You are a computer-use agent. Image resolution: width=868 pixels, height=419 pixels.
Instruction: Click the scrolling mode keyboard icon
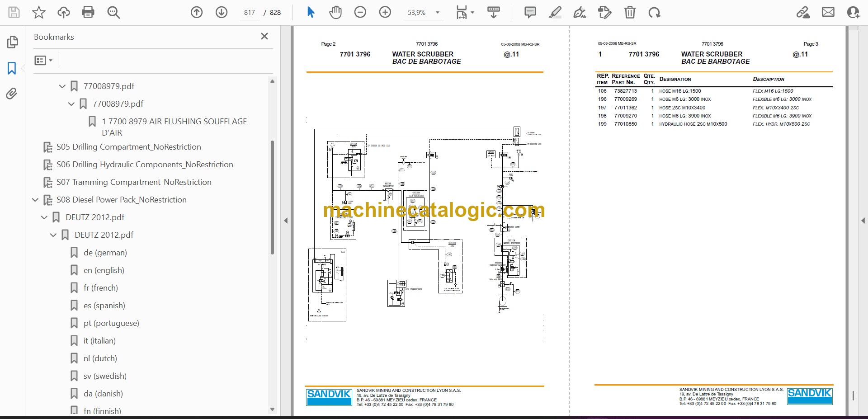(x=494, y=12)
